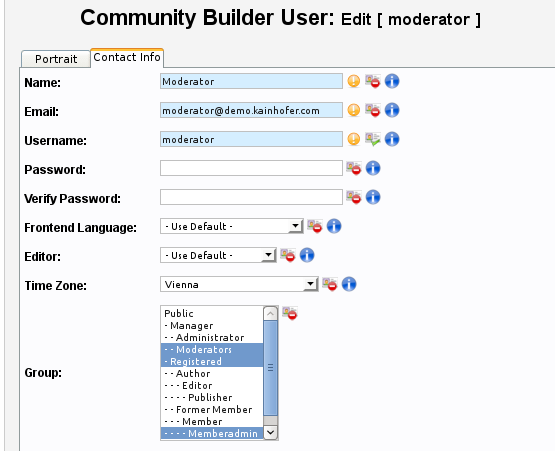Click into the Name field

click(x=251, y=81)
